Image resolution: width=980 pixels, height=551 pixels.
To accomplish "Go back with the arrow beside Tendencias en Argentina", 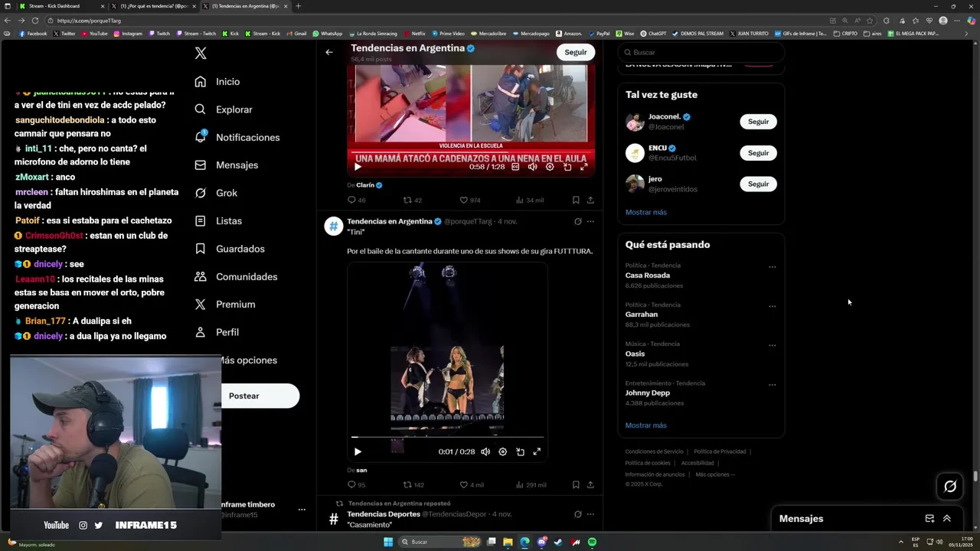I will click(329, 52).
